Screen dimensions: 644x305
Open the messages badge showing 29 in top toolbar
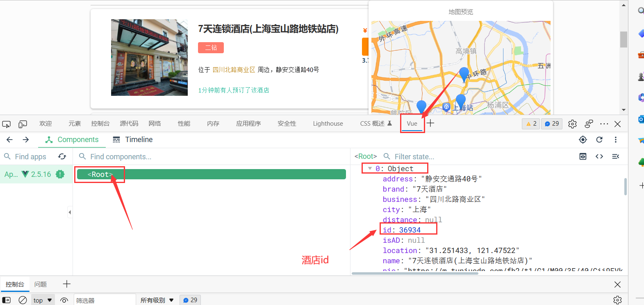point(552,124)
